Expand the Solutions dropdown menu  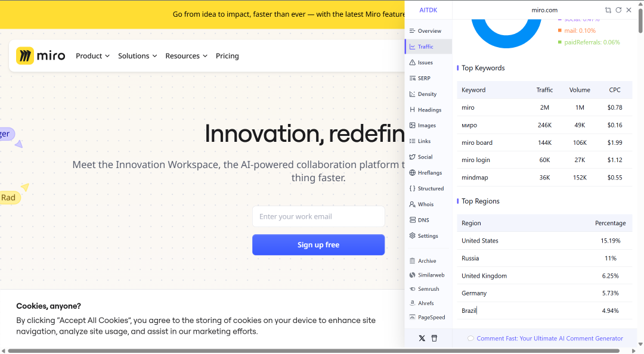coord(138,56)
